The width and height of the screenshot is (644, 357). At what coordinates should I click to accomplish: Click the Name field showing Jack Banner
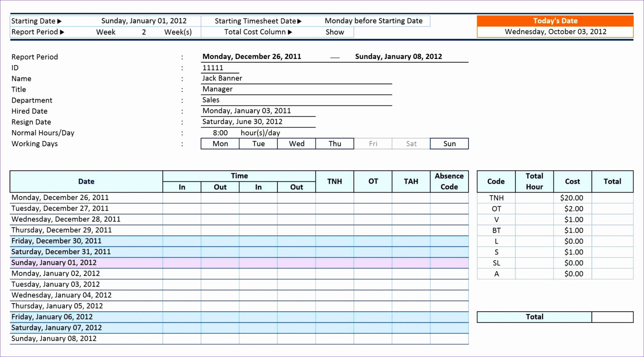[222, 78]
